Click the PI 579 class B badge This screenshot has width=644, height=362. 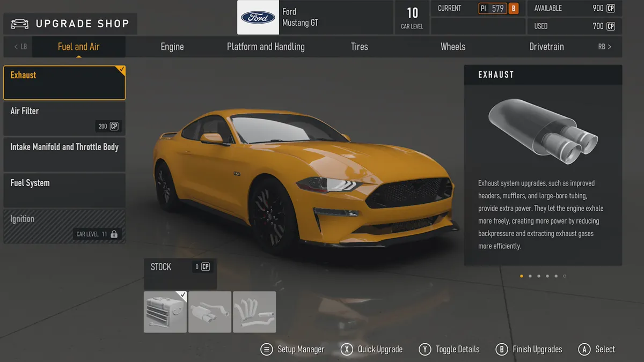point(499,9)
